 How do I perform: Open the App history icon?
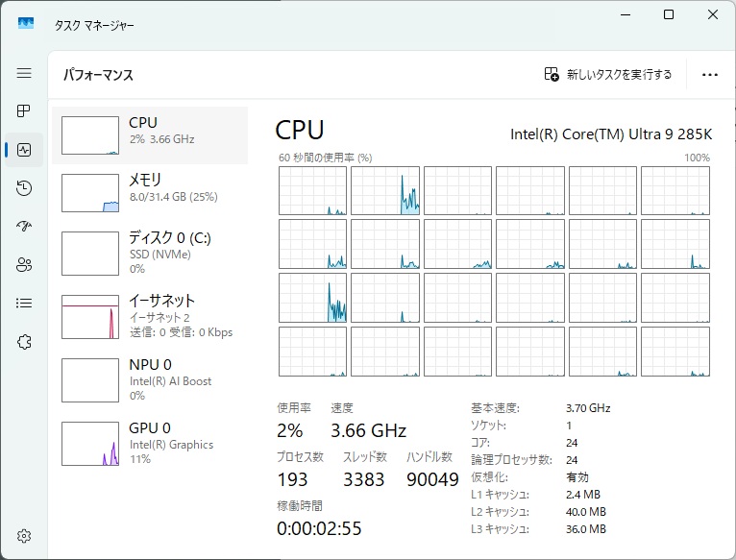pyautogui.click(x=24, y=188)
